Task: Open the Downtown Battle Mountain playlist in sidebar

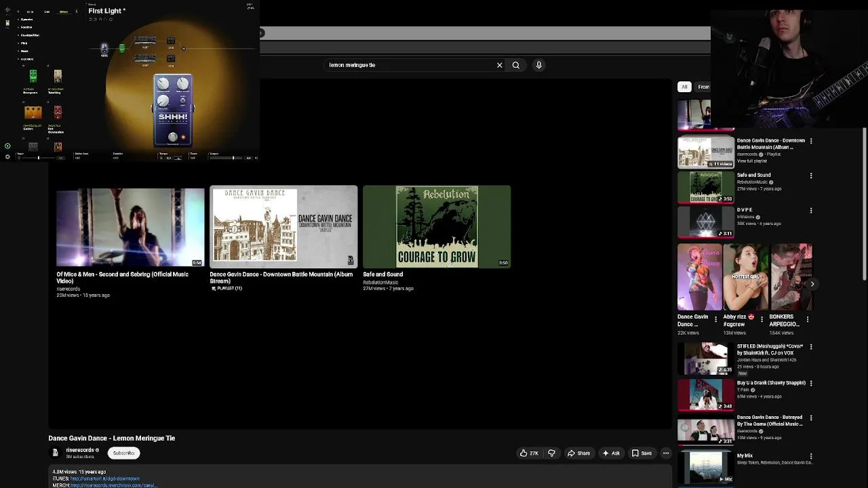Action: 706,152
